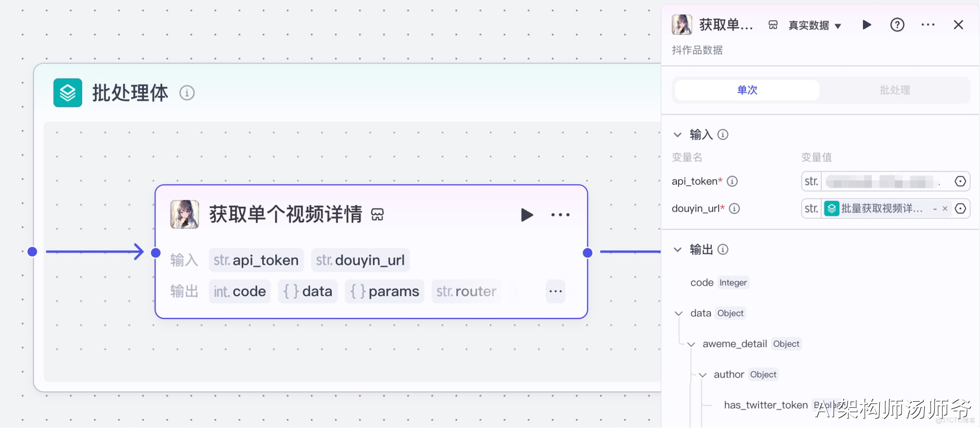Click the 获取单个视频详情 node avatar
The width and height of the screenshot is (980, 428).
tap(185, 214)
